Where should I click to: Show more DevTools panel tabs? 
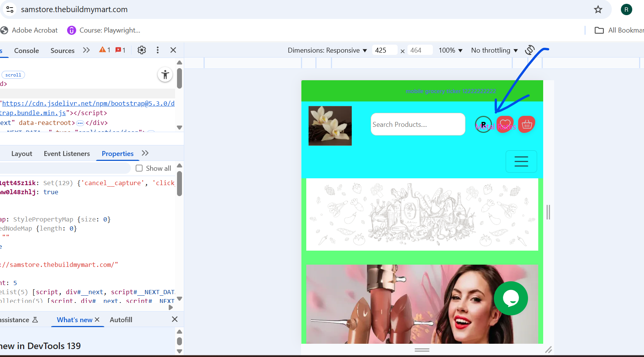pyautogui.click(x=86, y=50)
